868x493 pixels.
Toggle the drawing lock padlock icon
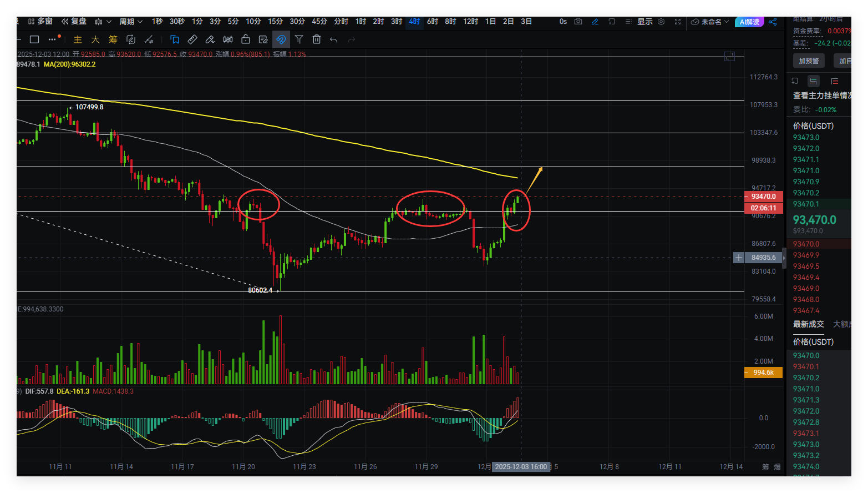click(245, 39)
